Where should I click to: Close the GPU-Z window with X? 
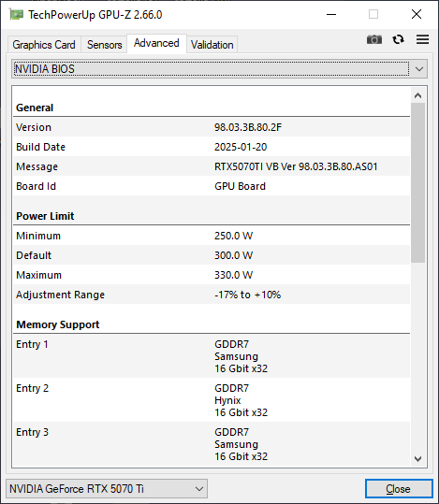(x=417, y=14)
